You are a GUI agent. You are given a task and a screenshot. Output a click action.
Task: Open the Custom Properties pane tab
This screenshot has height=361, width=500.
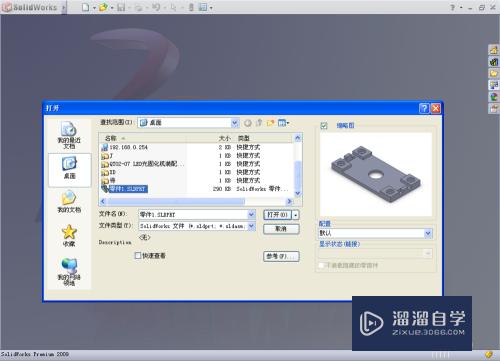pos(494,108)
